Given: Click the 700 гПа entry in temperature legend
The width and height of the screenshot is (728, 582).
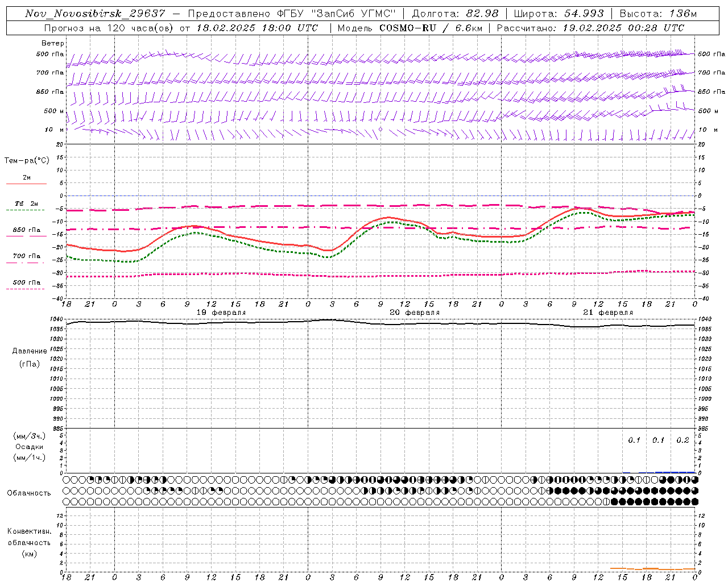Looking at the screenshot, I should coord(27,256).
